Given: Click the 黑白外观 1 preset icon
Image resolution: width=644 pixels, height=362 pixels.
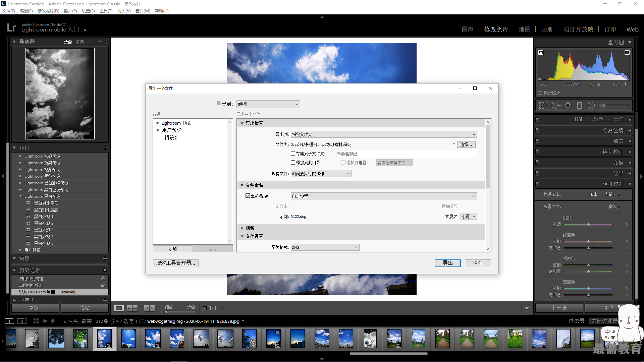Looking at the screenshot, I should pyautogui.click(x=28, y=217).
